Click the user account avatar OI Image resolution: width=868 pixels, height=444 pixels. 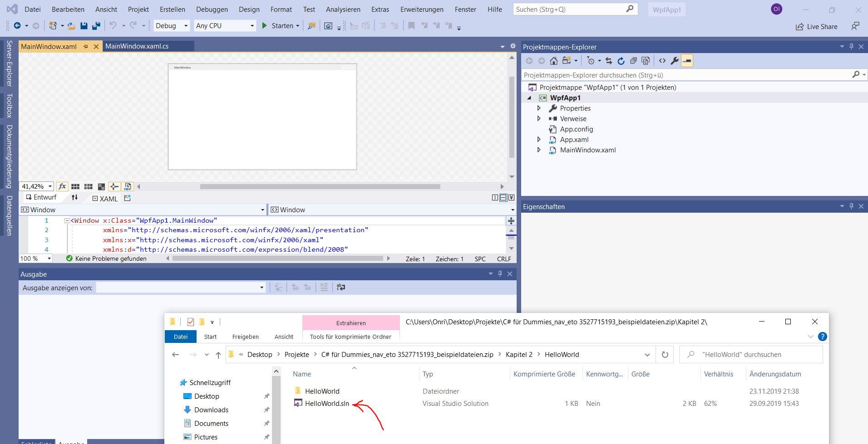click(x=776, y=9)
